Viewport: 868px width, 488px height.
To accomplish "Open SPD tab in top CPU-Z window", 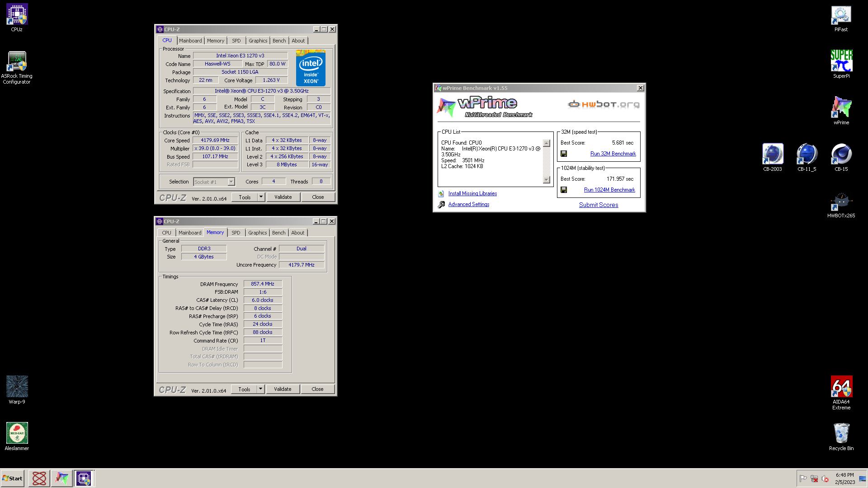I will click(x=236, y=41).
